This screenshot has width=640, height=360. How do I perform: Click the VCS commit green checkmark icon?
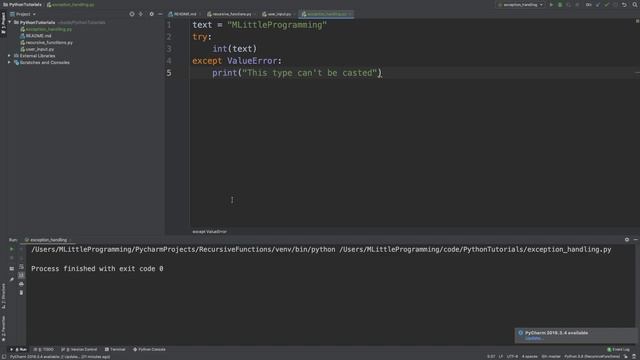(x=607, y=5)
